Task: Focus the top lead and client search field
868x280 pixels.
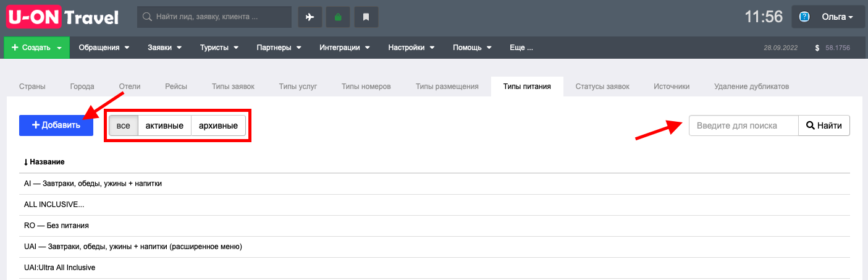Action: (x=214, y=17)
